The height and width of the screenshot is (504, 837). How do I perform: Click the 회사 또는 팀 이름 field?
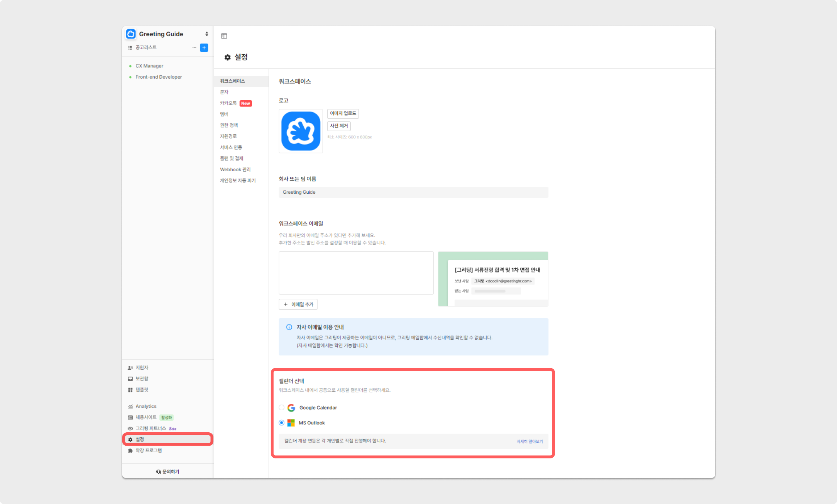click(x=413, y=192)
